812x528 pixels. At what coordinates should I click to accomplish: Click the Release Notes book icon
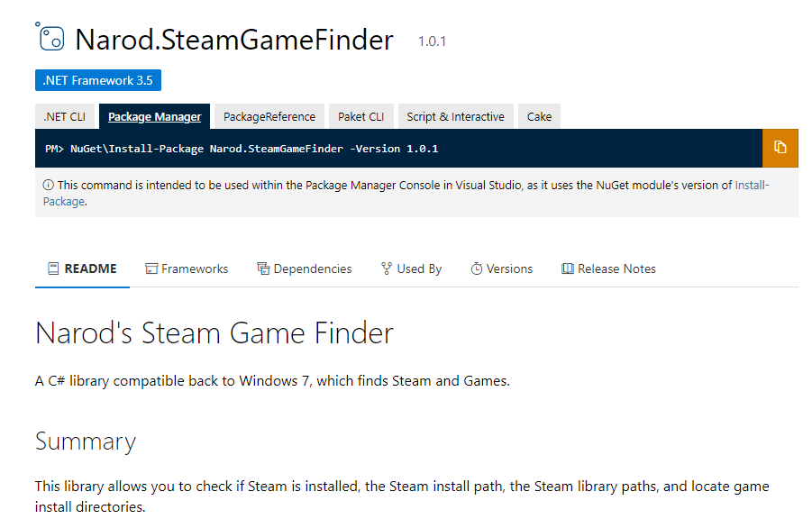click(x=568, y=269)
